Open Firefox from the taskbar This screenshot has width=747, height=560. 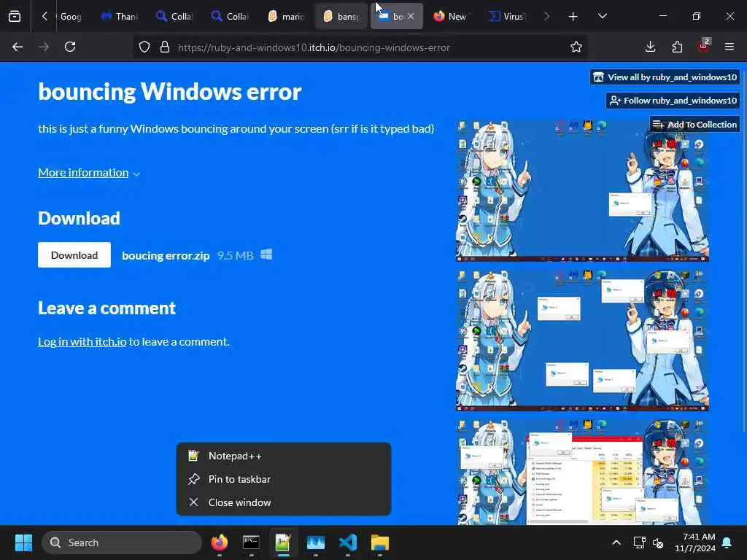tap(219, 542)
